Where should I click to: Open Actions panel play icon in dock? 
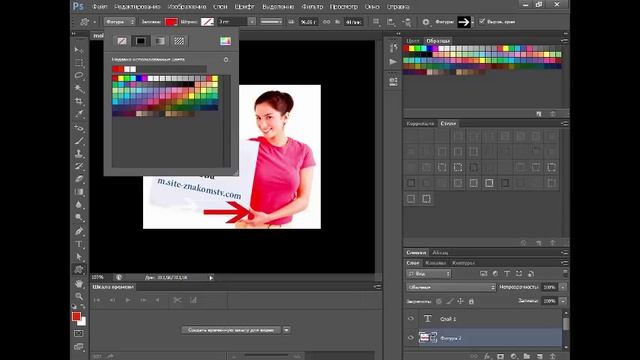pos(393,62)
